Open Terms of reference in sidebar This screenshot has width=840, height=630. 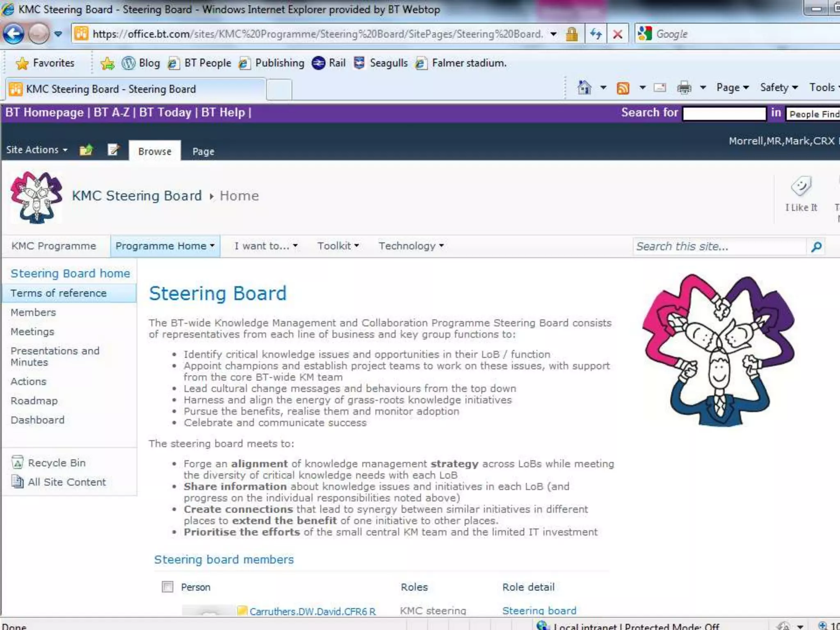[x=69, y=293]
